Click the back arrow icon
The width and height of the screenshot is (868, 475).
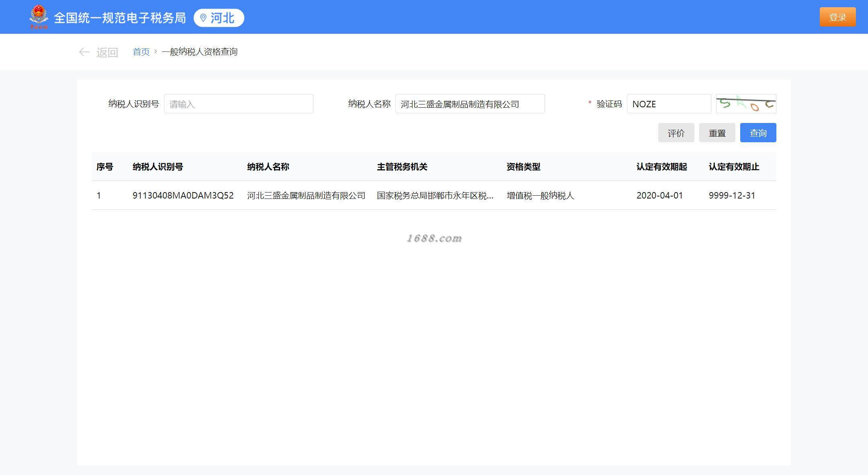(x=84, y=52)
